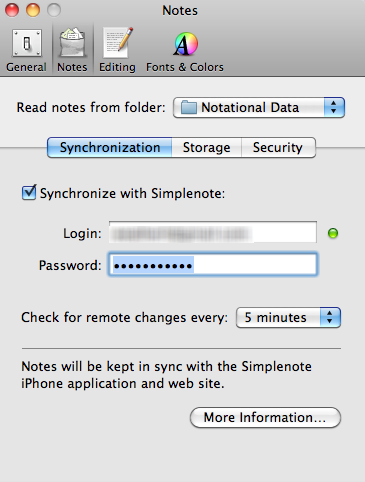Focus the Login text field

click(213, 232)
